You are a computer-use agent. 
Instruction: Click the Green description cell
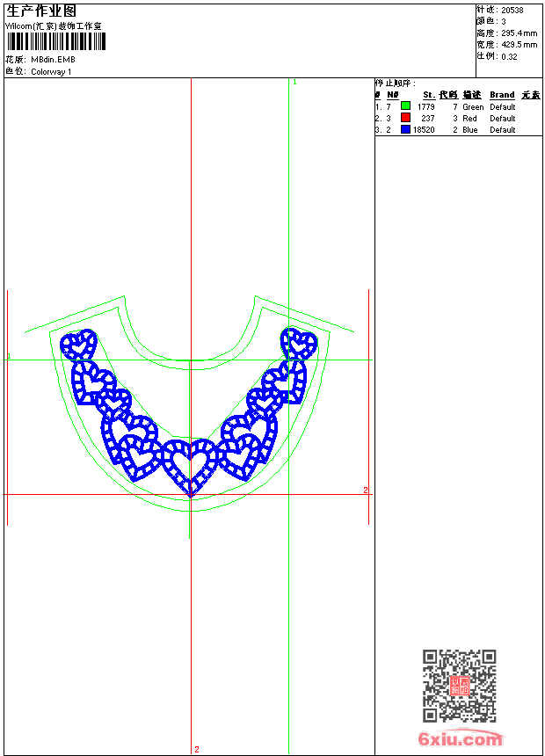473,106
